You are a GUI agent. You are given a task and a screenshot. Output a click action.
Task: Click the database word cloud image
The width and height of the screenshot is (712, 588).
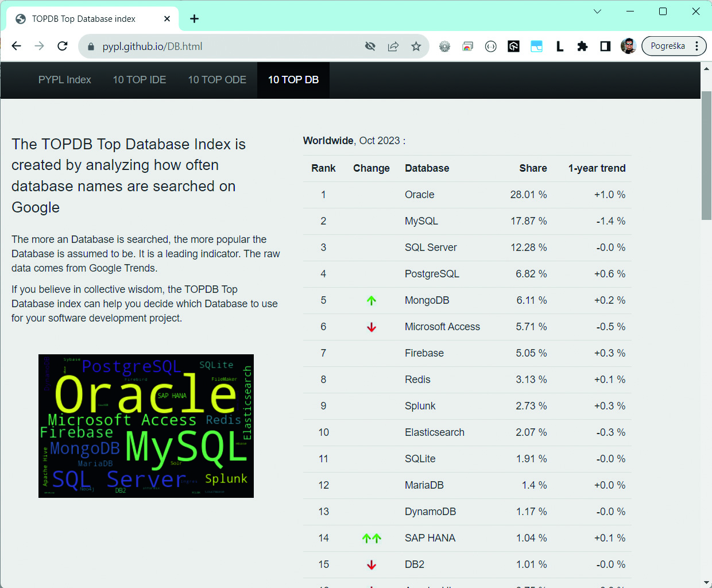pos(146,425)
